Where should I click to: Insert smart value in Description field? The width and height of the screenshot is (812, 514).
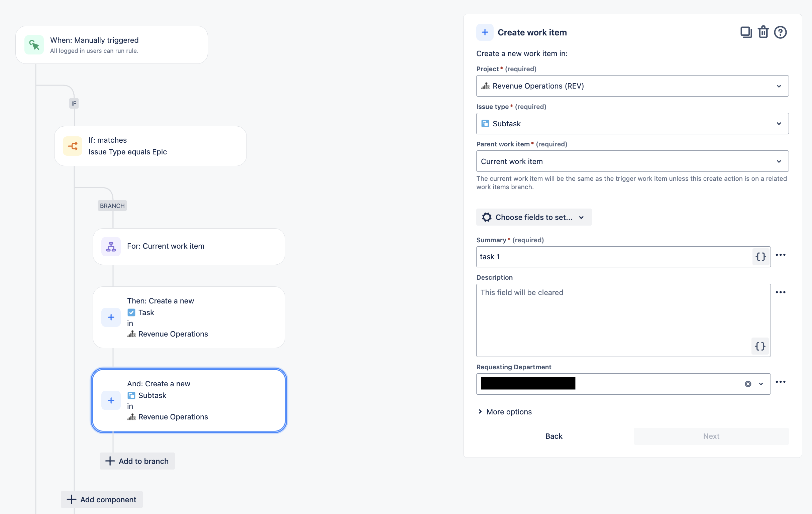coord(760,346)
